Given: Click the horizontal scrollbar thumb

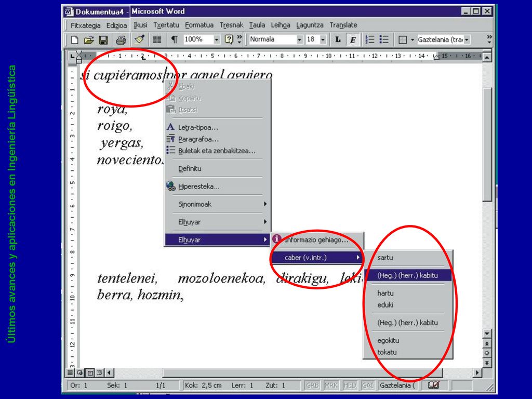Looking at the screenshot, I should [x=302, y=373].
